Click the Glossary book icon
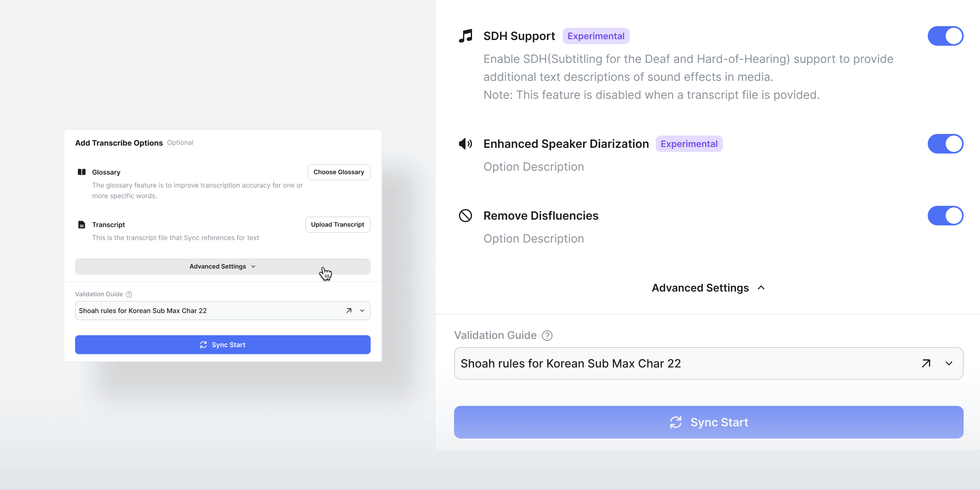 point(82,172)
